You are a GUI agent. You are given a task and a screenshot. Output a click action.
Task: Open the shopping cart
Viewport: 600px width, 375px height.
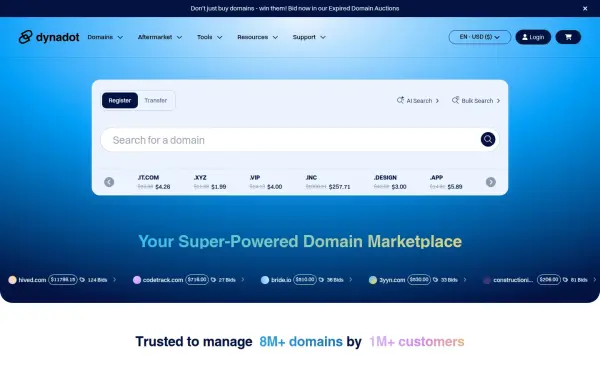pos(568,37)
